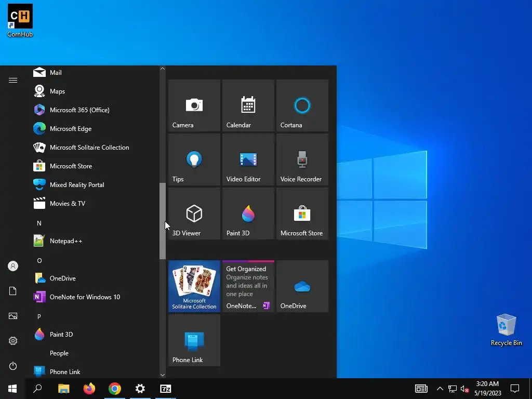The width and height of the screenshot is (532, 399).
Task: Switch to Google Chrome on taskbar
Action: (115, 389)
